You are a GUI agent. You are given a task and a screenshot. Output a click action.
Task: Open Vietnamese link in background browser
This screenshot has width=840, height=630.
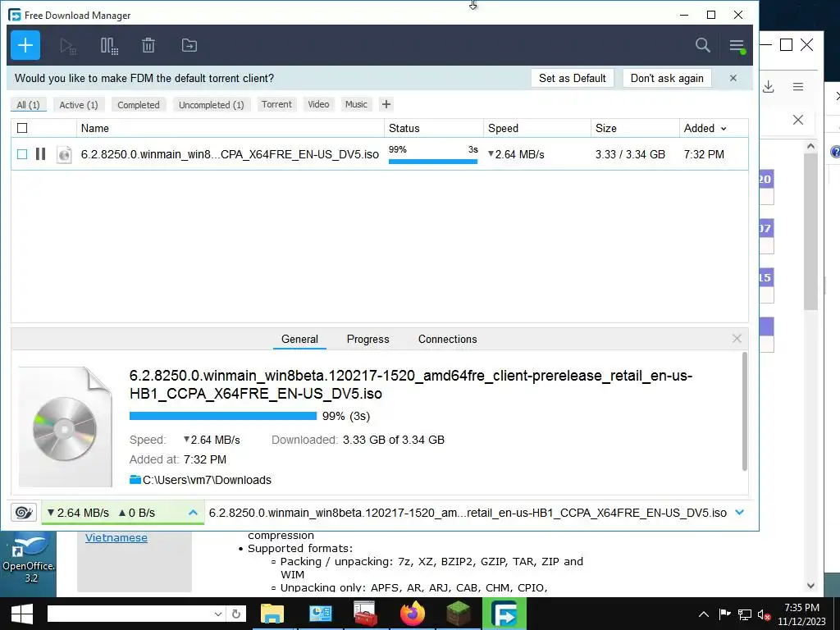pos(116,538)
